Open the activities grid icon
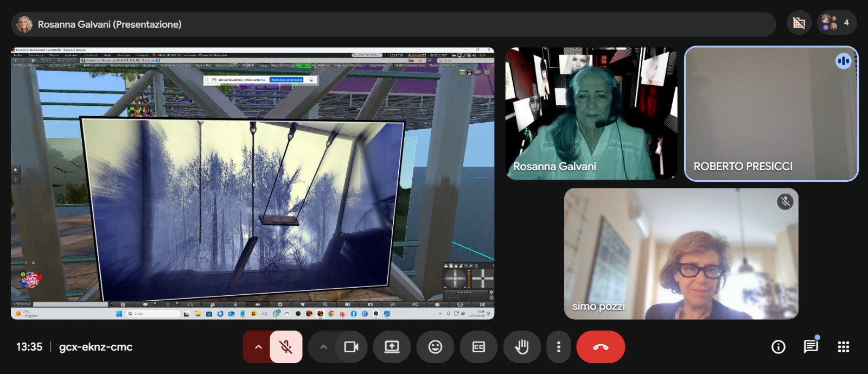 844,347
